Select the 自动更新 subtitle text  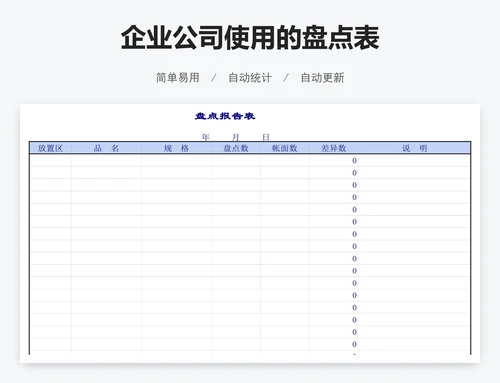[x=322, y=78]
